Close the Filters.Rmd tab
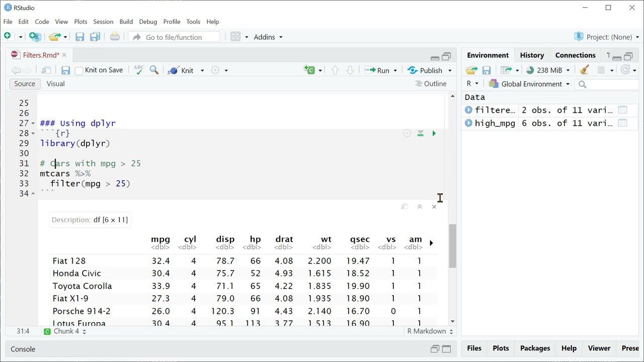This screenshot has width=644, height=362. 64,55
